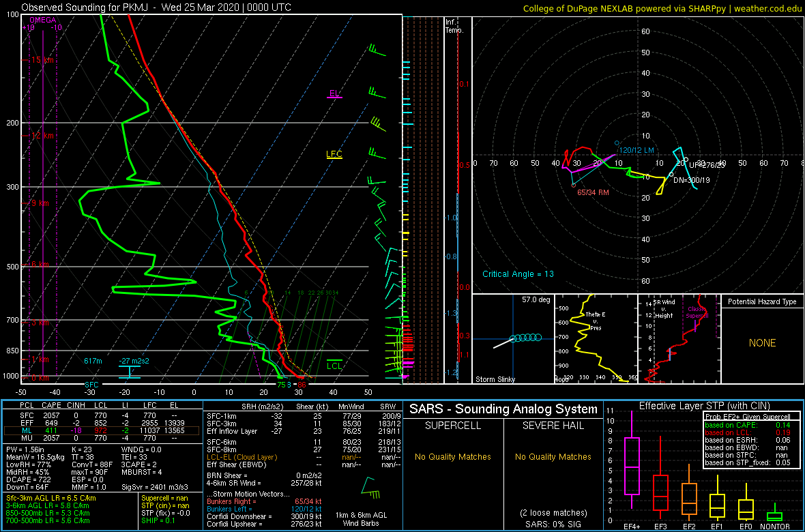Image resolution: width=805 pixels, height=532 pixels.
Task: Click the Corfidi Upshear = 276/23 kt line
Action: 263,524
